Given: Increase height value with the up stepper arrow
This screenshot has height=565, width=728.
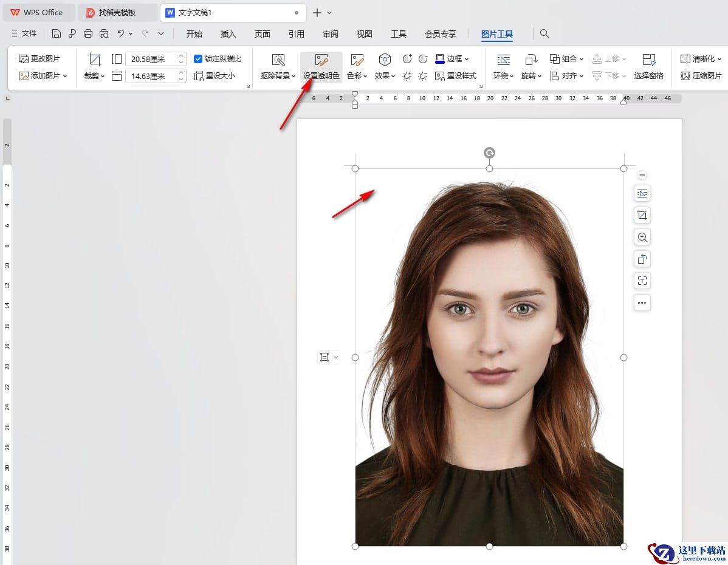Looking at the screenshot, I should click(x=181, y=56).
